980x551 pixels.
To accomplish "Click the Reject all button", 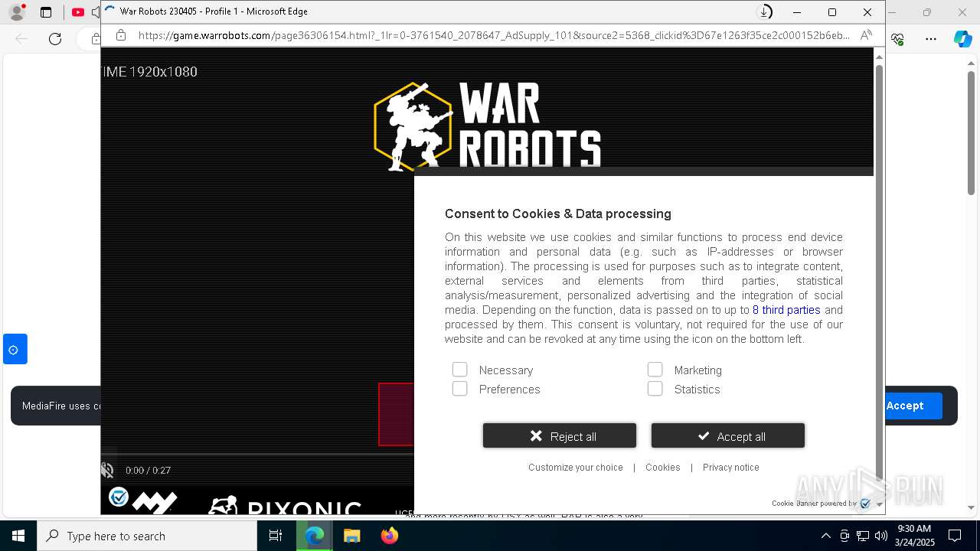I will click(560, 436).
